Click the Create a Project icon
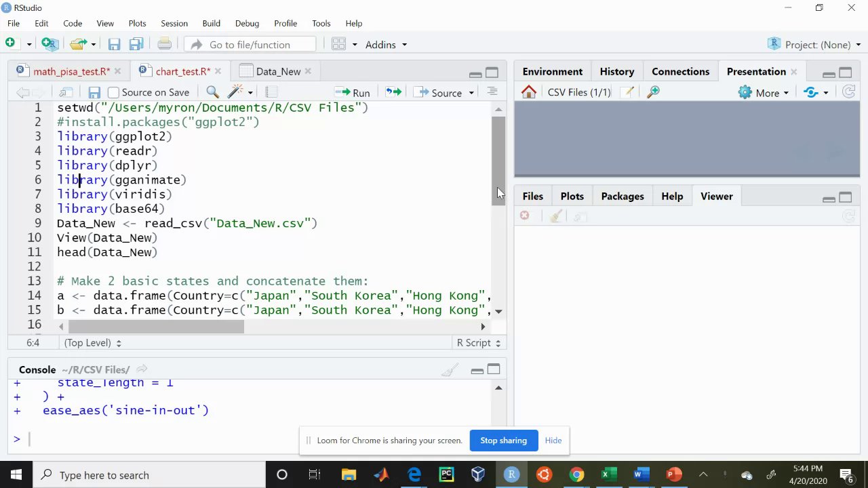Viewport: 868px width, 488px height. pyautogui.click(x=50, y=44)
